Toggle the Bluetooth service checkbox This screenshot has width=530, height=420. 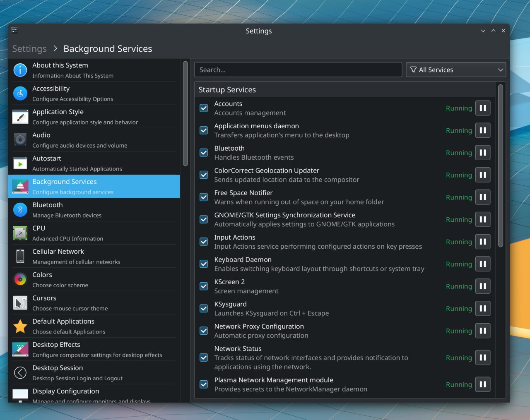[x=204, y=153]
